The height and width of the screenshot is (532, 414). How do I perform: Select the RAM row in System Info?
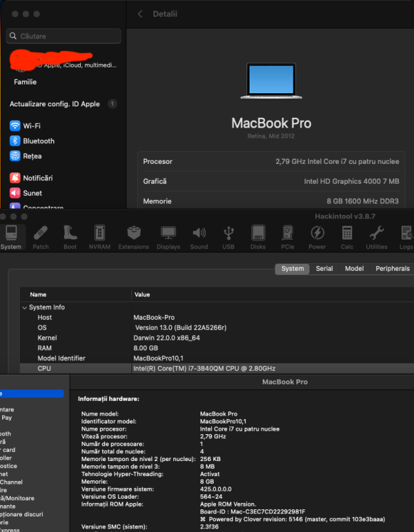click(x=217, y=348)
